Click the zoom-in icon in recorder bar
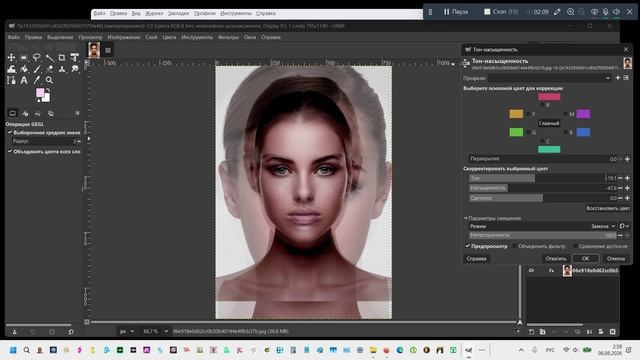The image size is (640, 360). click(x=570, y=12)
